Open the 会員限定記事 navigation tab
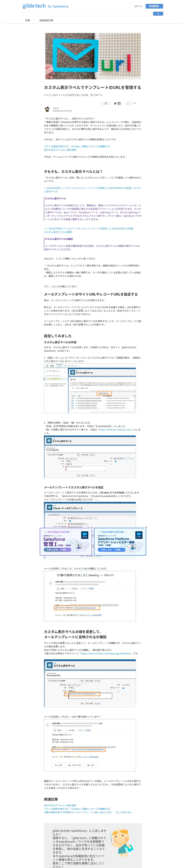 point(46,20)
